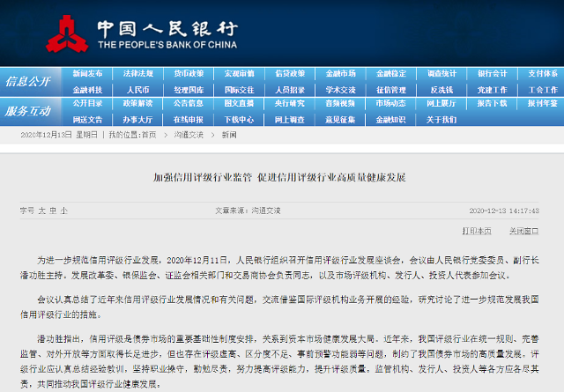Open 网送文告 menu item

click(87, 120)
